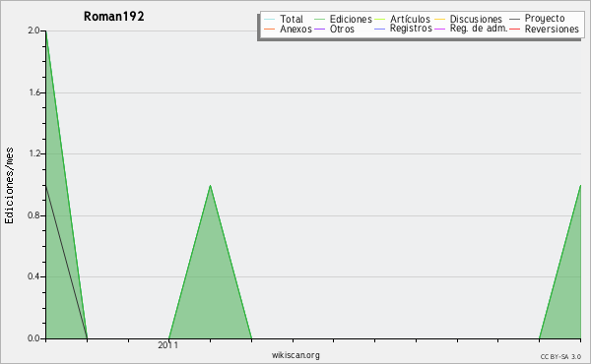Click the CC BY-SA 3.0 license text
The image size is (591, 364).
point(560,357)
